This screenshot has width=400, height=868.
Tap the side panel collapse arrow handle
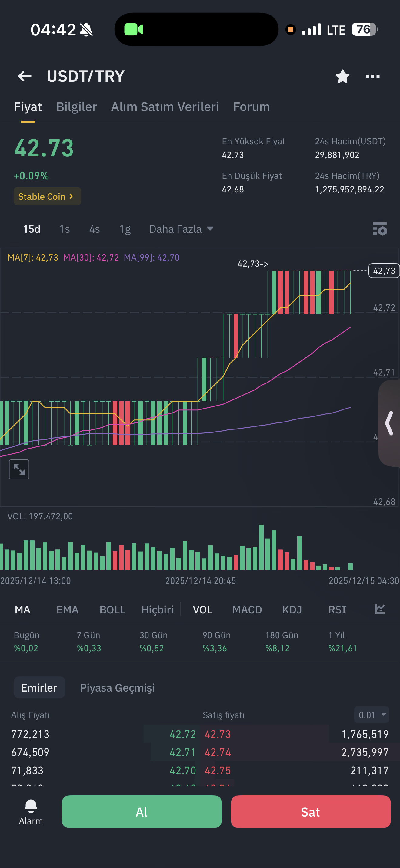pyautogui.click(x=389, y=423)
